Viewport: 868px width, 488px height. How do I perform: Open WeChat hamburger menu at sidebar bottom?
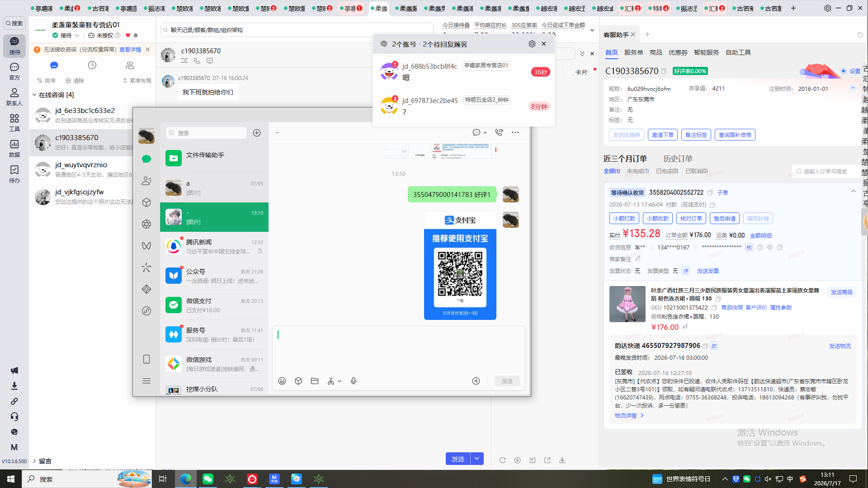point(146,381)
